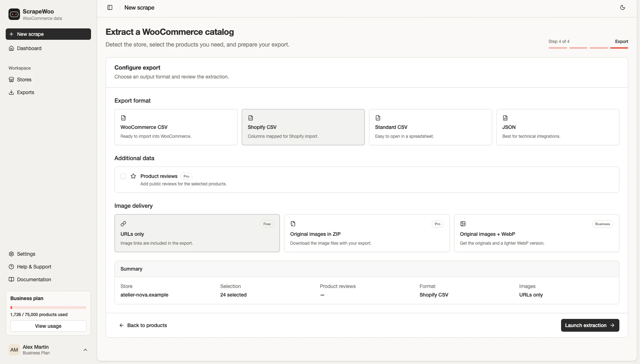The image size is (640, 364).
Task: Click the products used progress bar
Action: point(48,308)
